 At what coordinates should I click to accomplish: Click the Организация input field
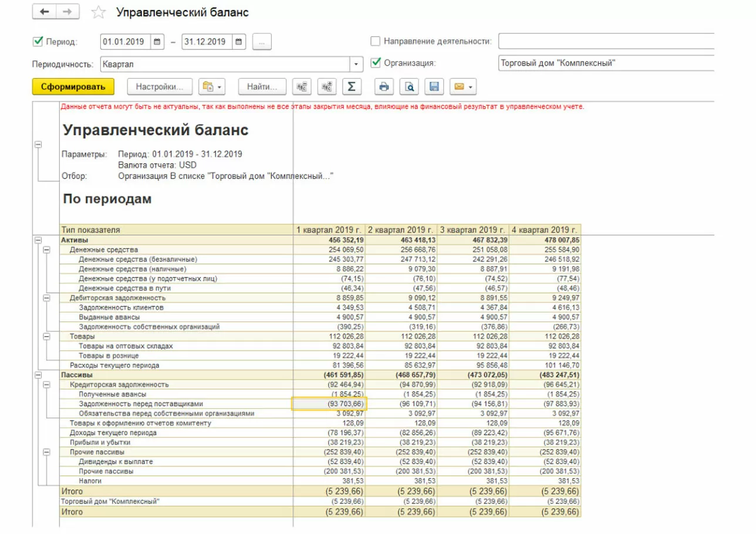coord(605,63)
